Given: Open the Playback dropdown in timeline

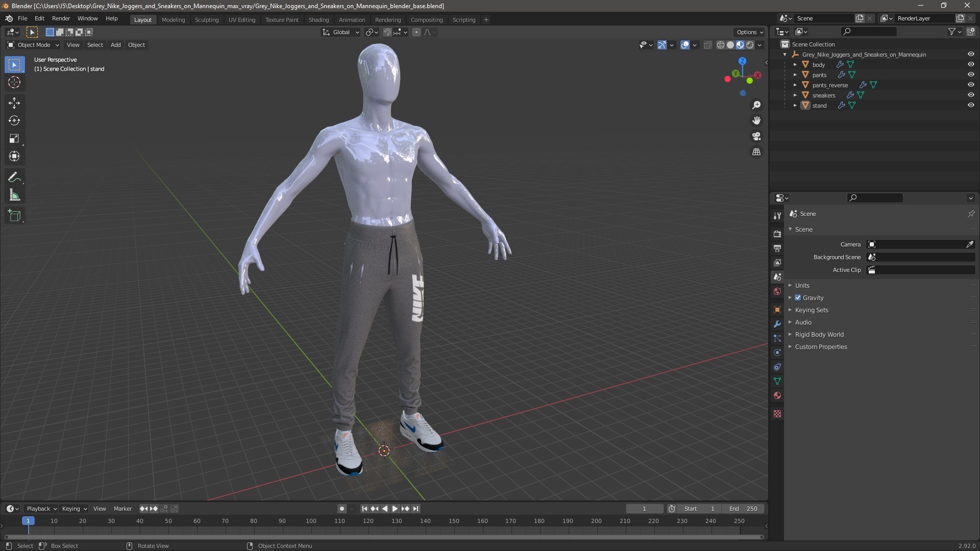Looking at the screenshot, I should point(41,509).
